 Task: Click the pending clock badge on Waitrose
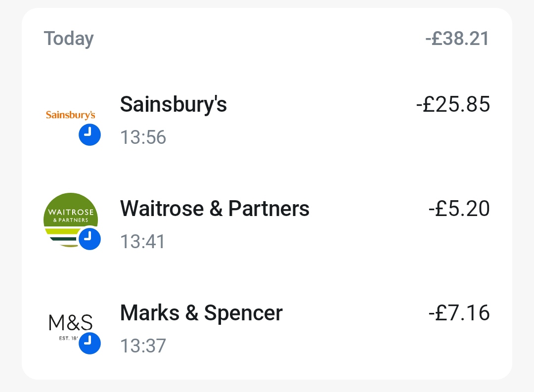pyautogui.click(x=89, y=239)
